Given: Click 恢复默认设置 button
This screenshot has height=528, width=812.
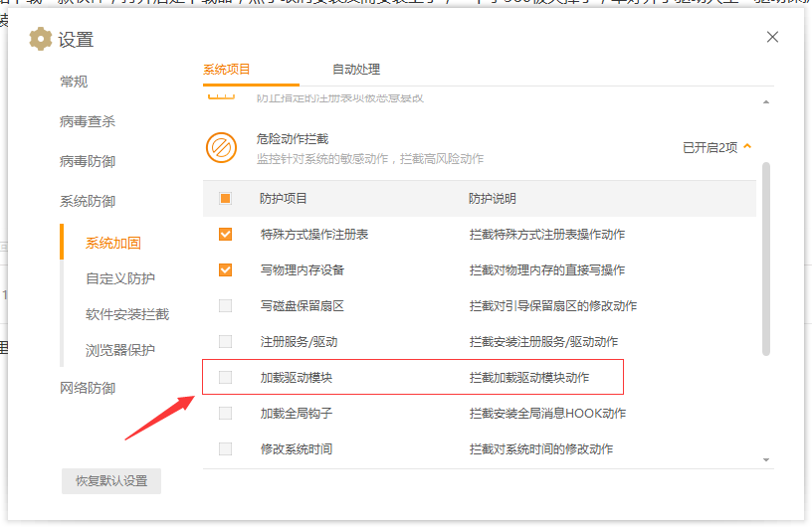Looking at the screenshot, I should 111,481.
